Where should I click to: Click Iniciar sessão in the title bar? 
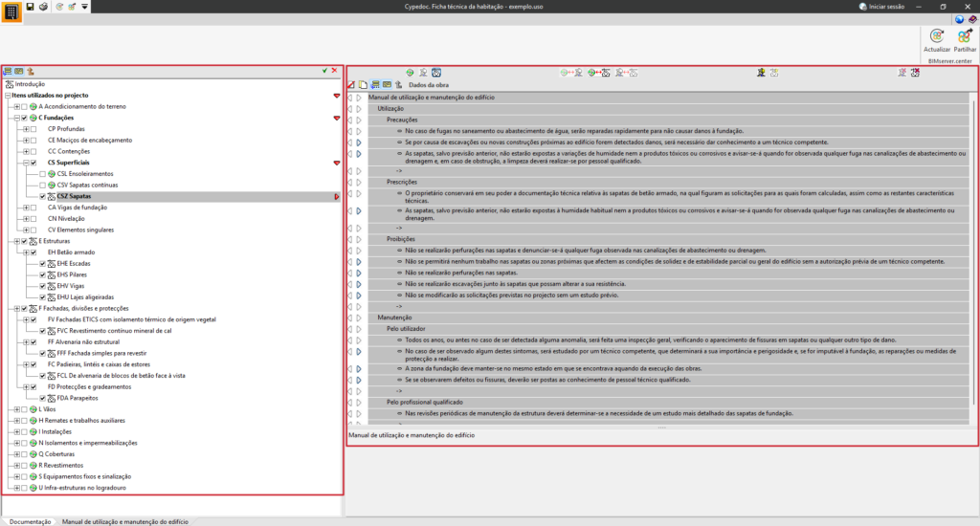(881, 7)
